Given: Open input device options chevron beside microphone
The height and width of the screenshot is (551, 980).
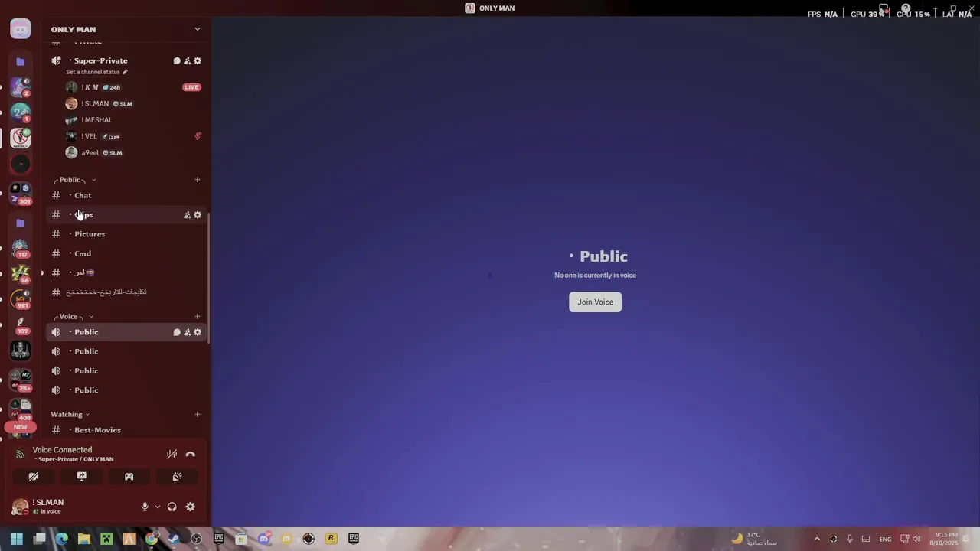Looking at the screenshot, I should 158,507.
